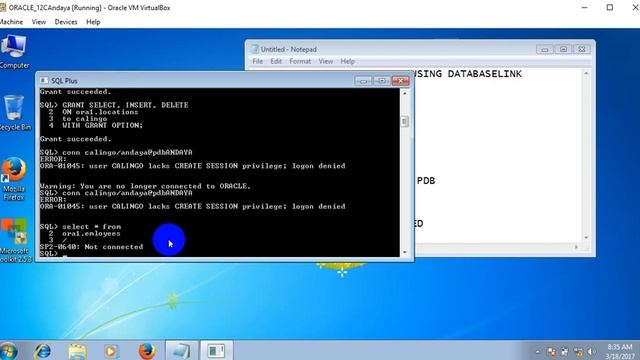Open the Computer desktop icon

point(14,51)
